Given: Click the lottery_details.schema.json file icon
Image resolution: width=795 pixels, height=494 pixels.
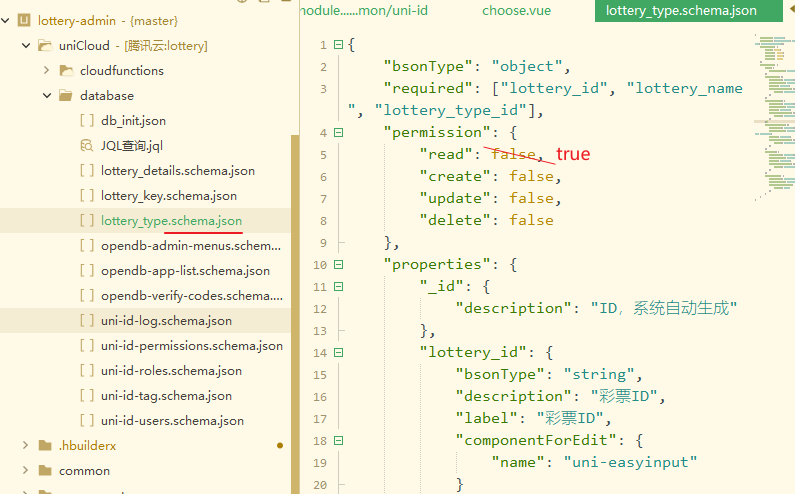Looking at the screenshot, I should pyautogui.click(x=87, y=170).
